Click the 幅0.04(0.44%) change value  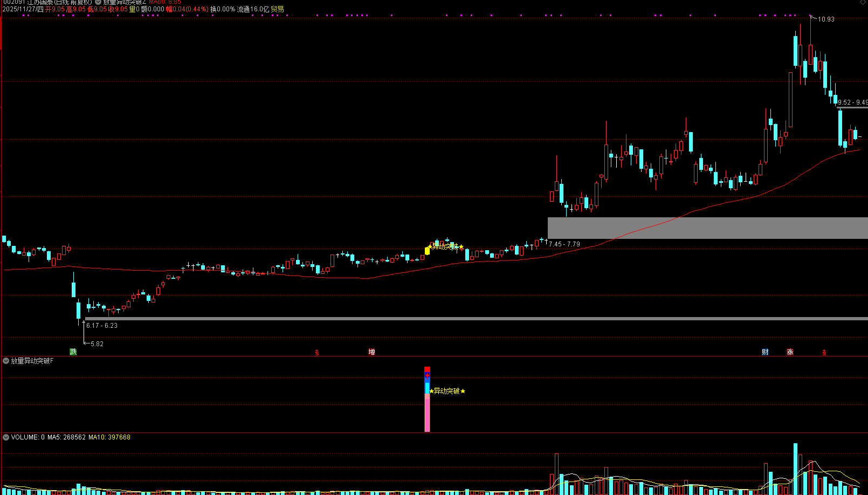187,9
